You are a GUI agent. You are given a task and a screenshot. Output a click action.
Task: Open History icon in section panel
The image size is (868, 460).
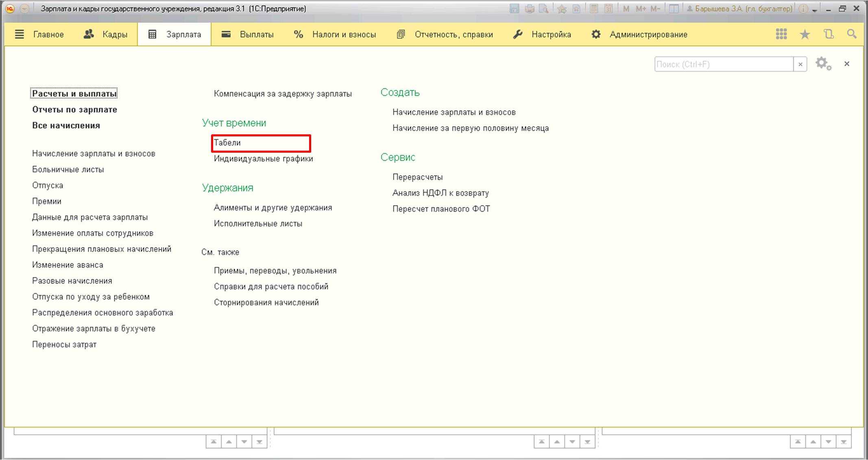(829, 34)
